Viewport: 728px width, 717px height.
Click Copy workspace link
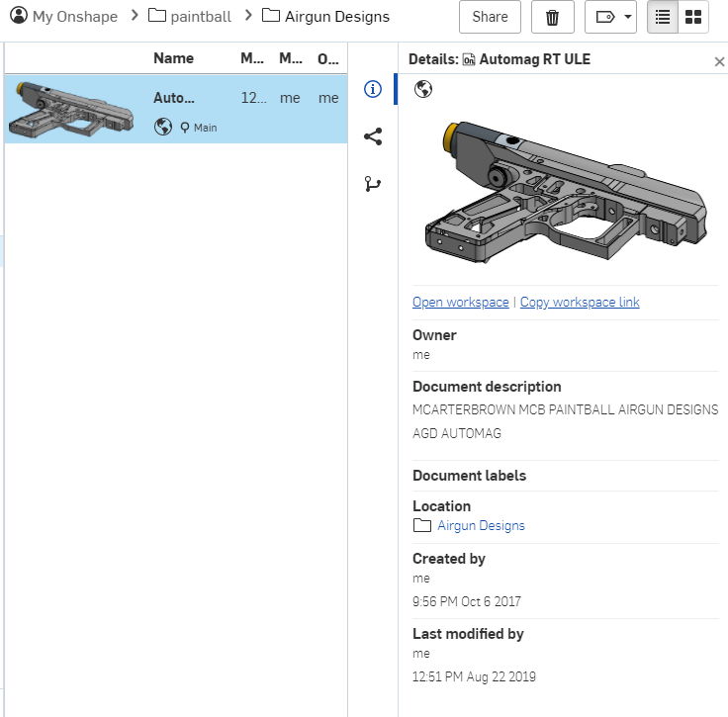580,302
